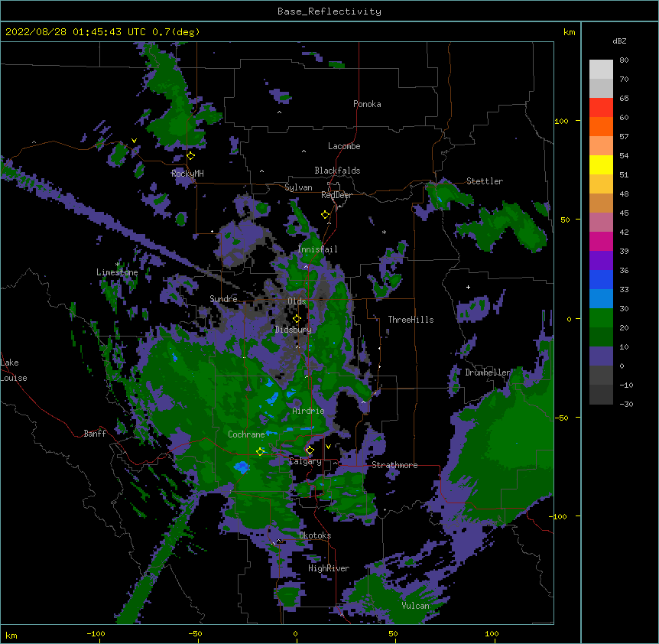Viewport: 659px width, 644px height.
Task: Click the RockyMH city label
Action: click(x=187, y=174)
